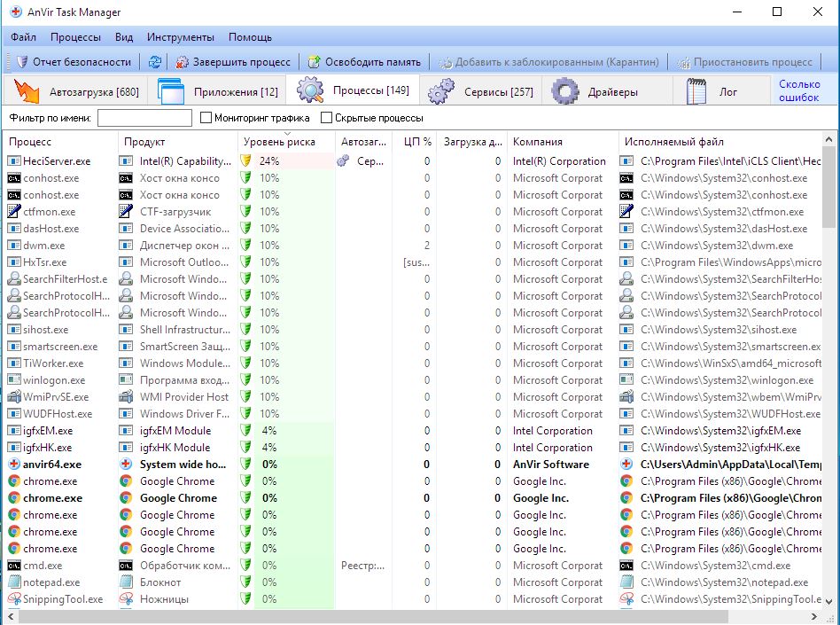Open the Процессы menu
This screenshot has width=840, height=625.
click(75, 37)
